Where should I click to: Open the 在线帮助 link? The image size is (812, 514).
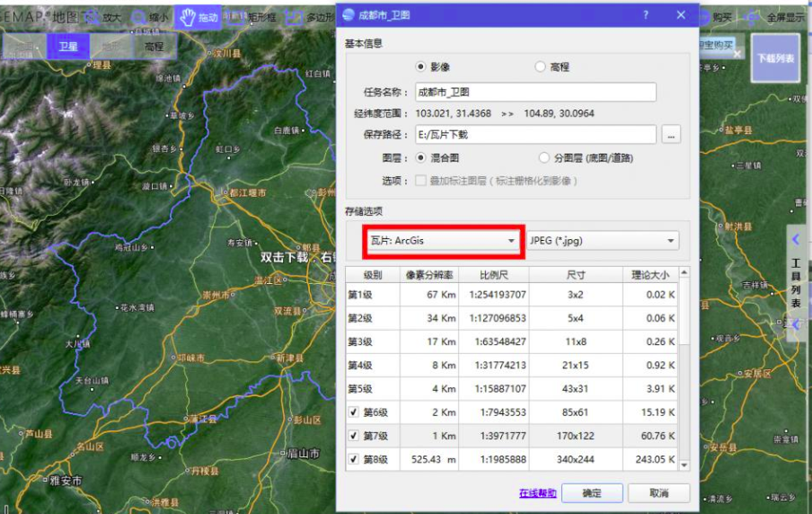pyautogui.click(x=537, y=493)
